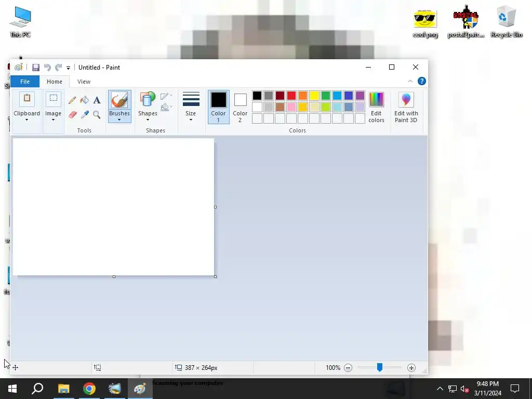Open cool png desktop file
The height and width of the screenshot is (399, 532).
coord(425,23)
